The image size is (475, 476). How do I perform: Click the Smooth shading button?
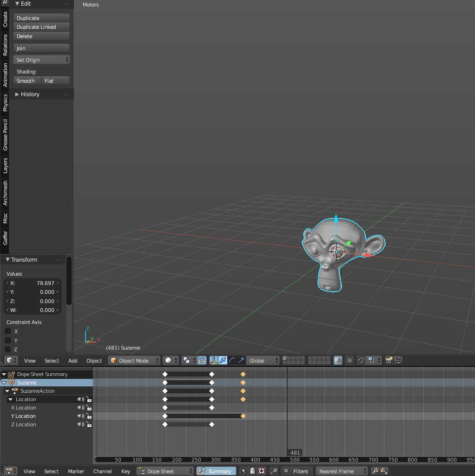pos(27,80)
